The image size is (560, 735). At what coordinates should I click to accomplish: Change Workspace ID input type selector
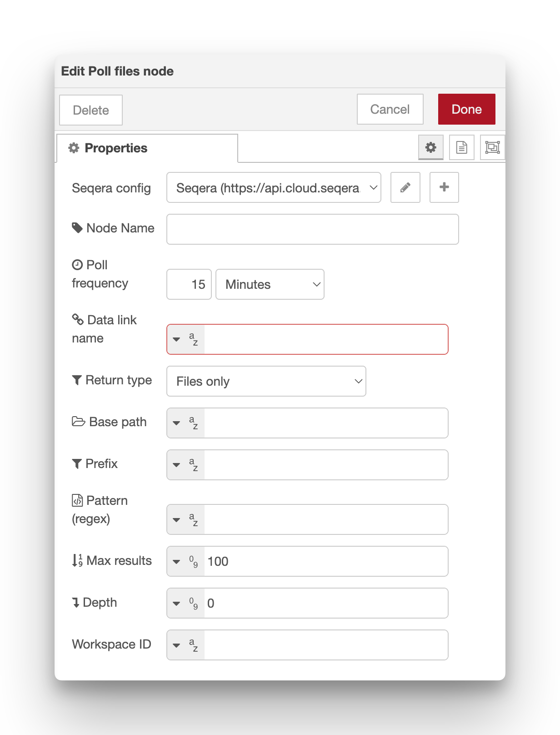point(186,645)
